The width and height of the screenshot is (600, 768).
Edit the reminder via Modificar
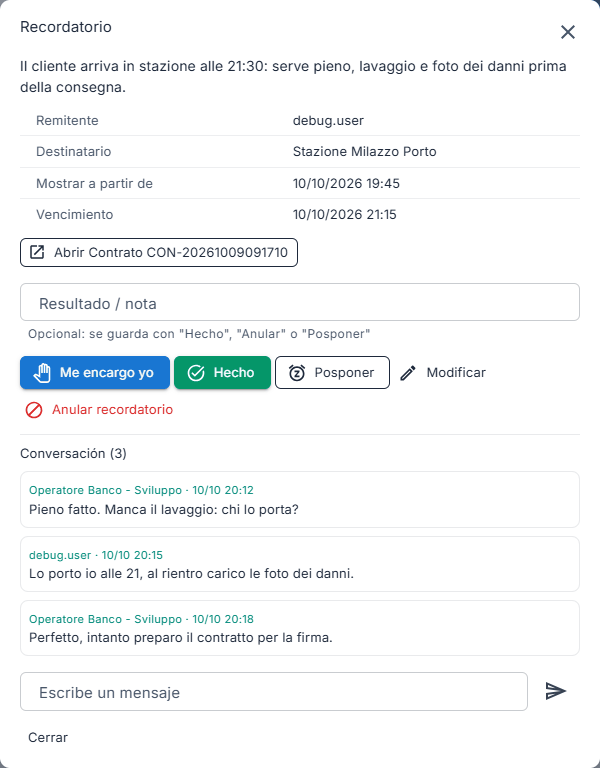click(x=443, y=373)
